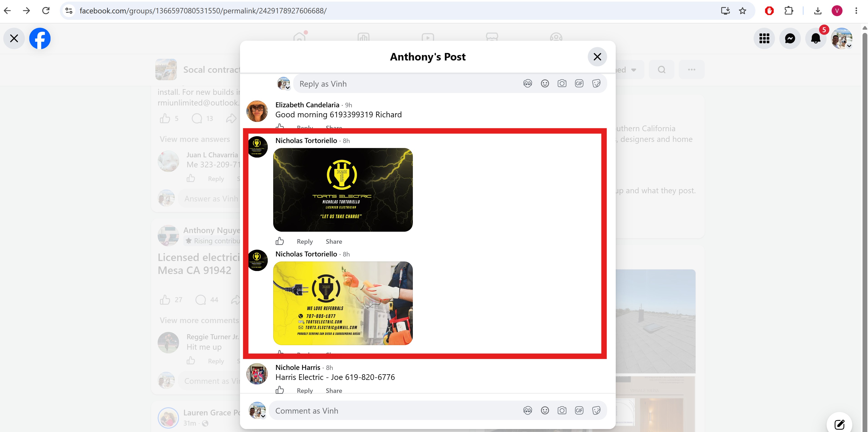This screenshot has height=432, width=868.
Task: Add a sticker in Comment as Vinh box
Action: click(596, 410)
